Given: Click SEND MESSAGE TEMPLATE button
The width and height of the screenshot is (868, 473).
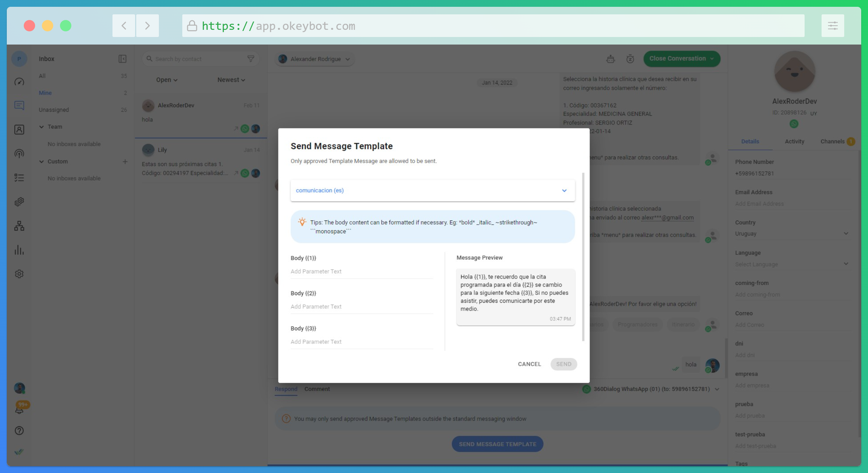Looking at the screenshot, I should pos(497,444).
